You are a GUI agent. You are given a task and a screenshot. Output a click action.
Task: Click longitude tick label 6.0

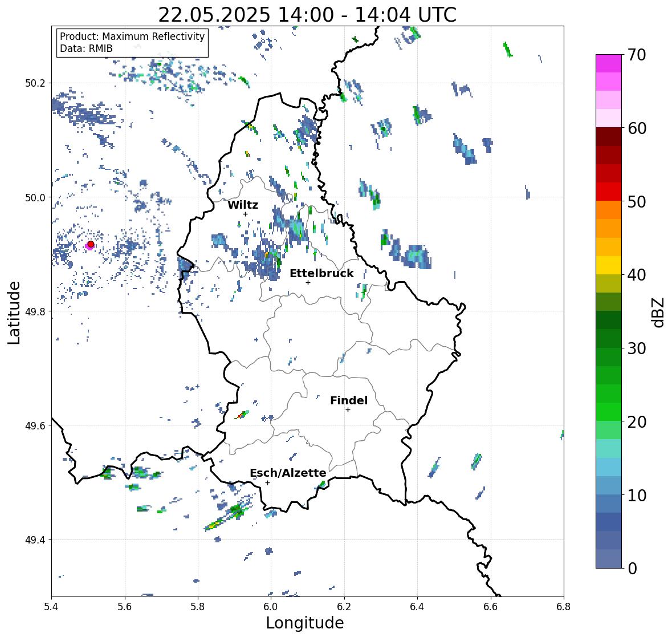pos(271,606)
